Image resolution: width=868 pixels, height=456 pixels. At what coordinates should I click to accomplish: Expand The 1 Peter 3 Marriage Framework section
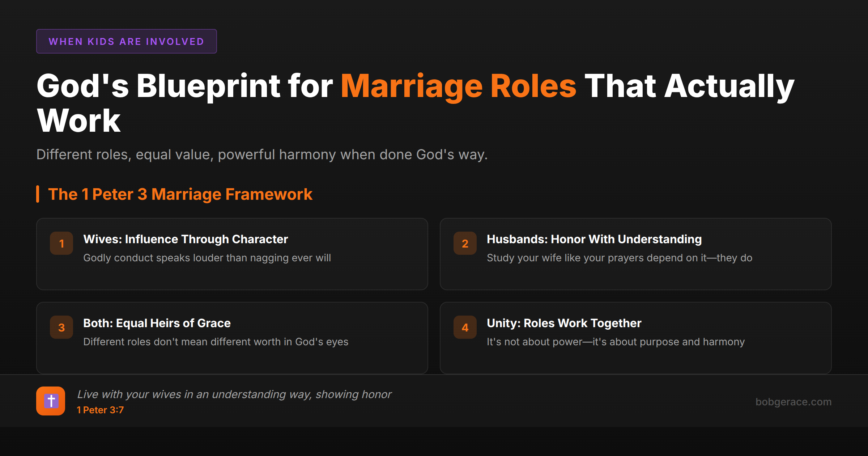(180, 194)
